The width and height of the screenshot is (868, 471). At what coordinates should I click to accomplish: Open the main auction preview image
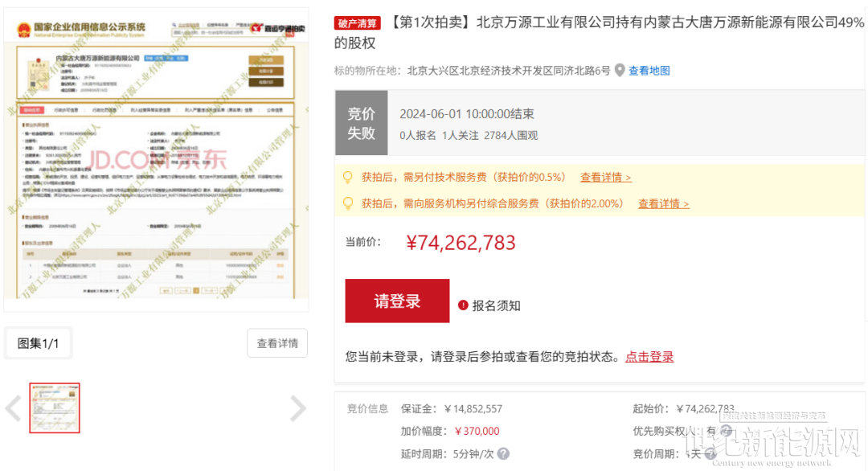click(x=156, y=159)
